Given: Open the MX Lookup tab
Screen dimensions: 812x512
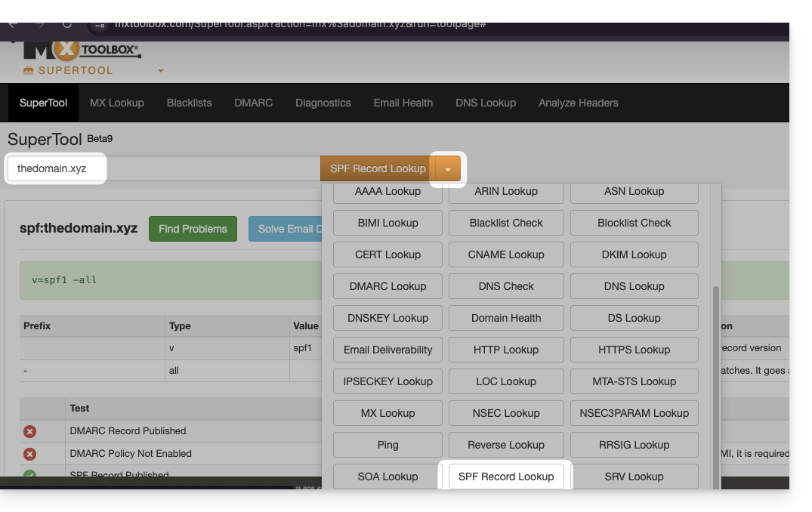Looking at the screenshot, I should tap(116, 103).
